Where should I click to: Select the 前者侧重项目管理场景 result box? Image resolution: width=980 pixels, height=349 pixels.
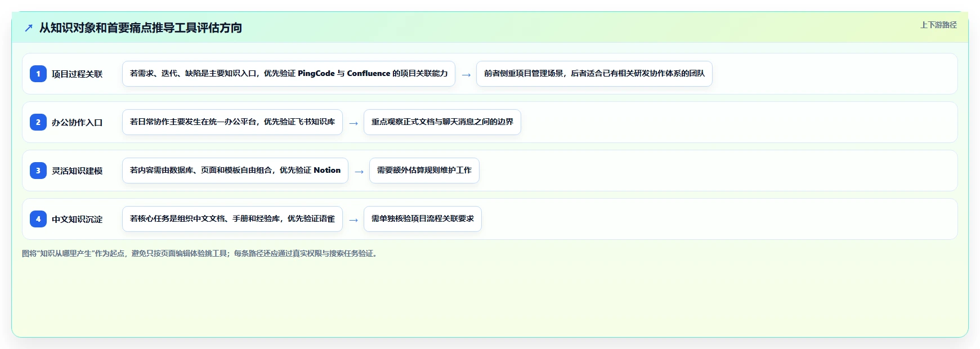[594, 74]
